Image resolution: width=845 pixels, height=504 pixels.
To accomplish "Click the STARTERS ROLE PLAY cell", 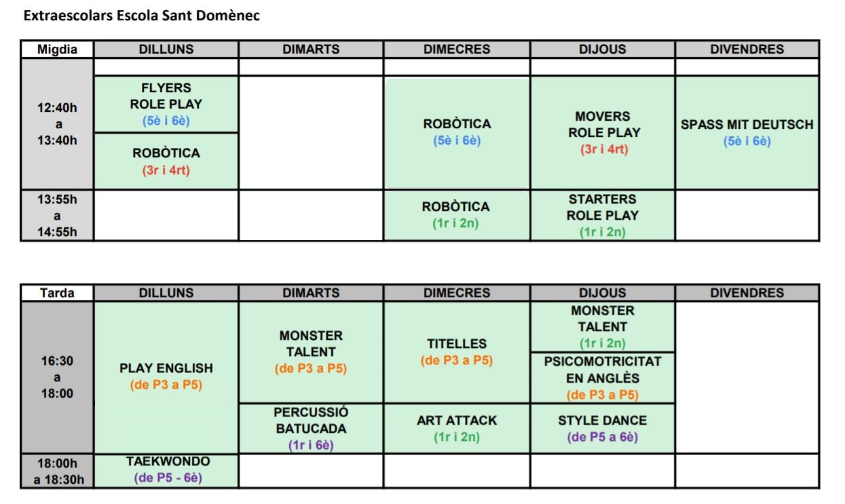I will (x=603, y=215).
